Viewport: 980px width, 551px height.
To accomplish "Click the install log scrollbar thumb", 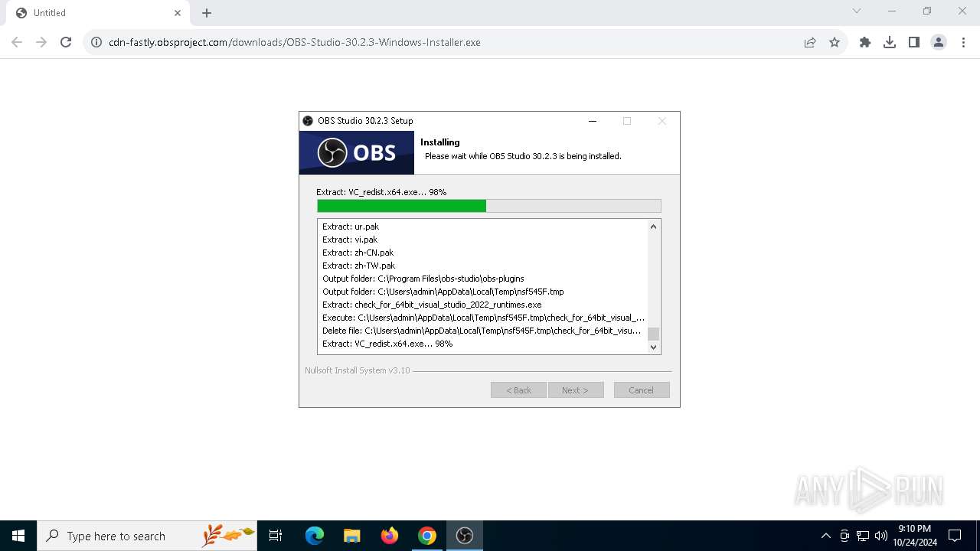I will tap(653, 334).
